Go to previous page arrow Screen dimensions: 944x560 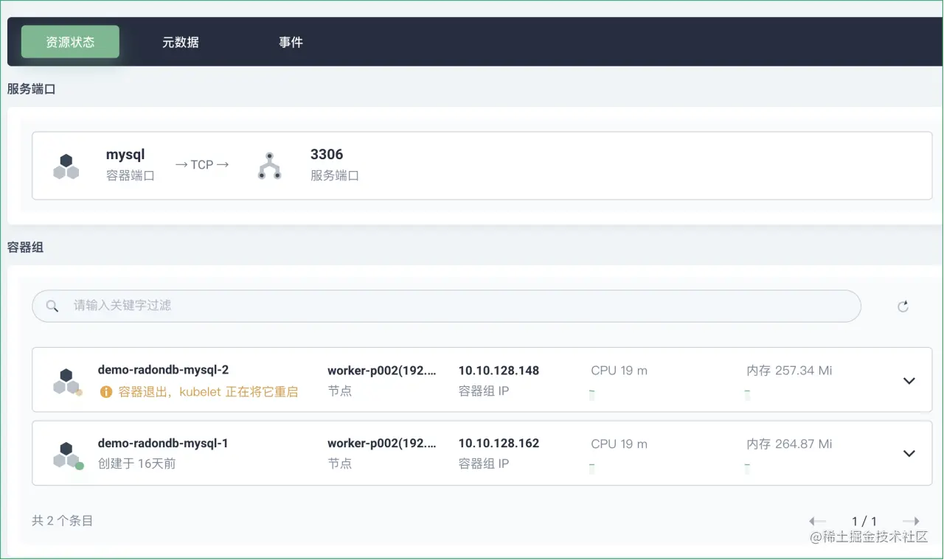[x=817, y=521]
